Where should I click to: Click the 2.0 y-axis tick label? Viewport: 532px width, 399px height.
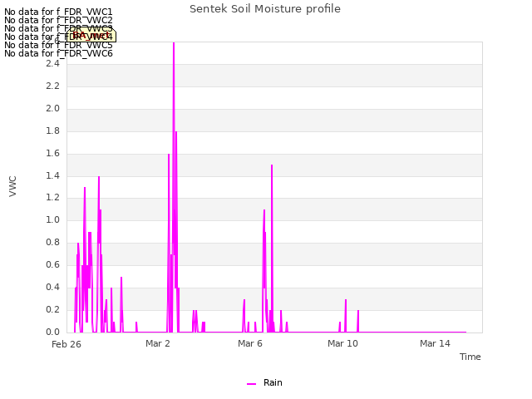tap(52, 108)
